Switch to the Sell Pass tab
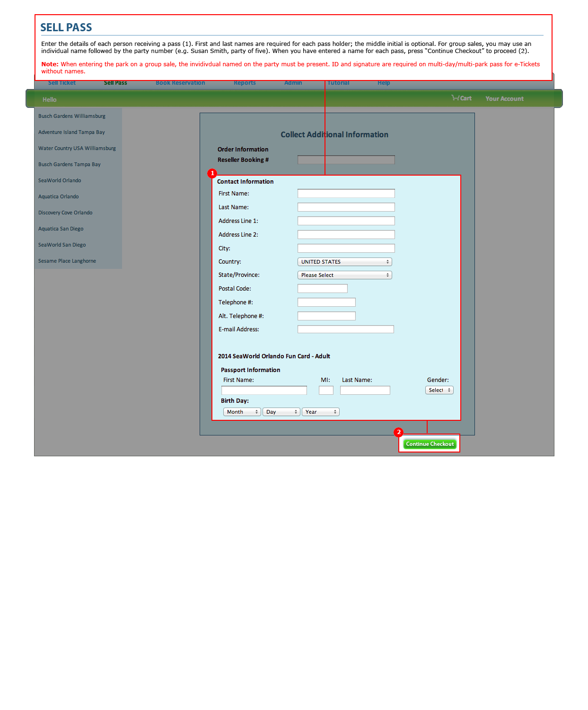The width and height of the screenshot is (588, 710). pyautogui.click(x=115, y=83)
